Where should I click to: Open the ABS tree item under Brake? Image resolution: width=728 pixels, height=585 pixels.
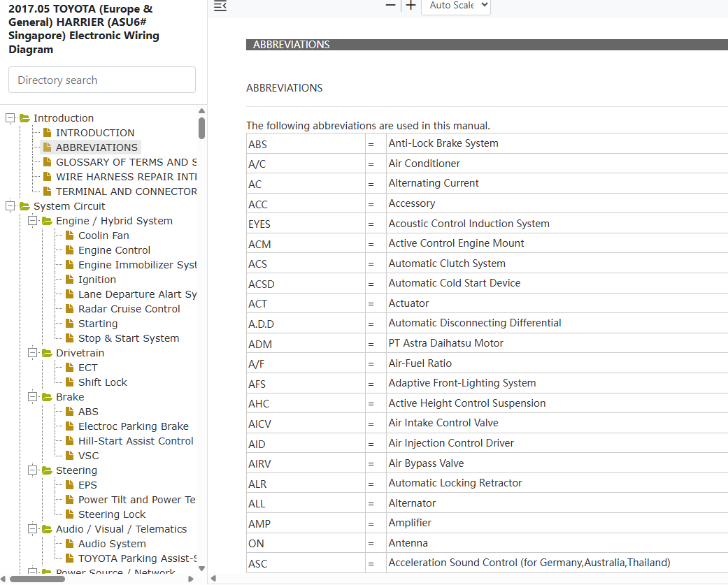[x=88, y=412]
